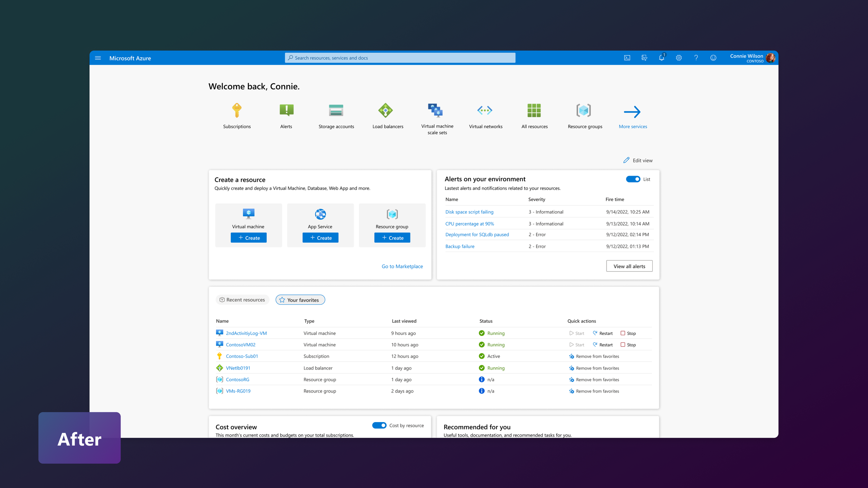
Task: Toggle the Cost by resource switch
Action: [379, 426]
